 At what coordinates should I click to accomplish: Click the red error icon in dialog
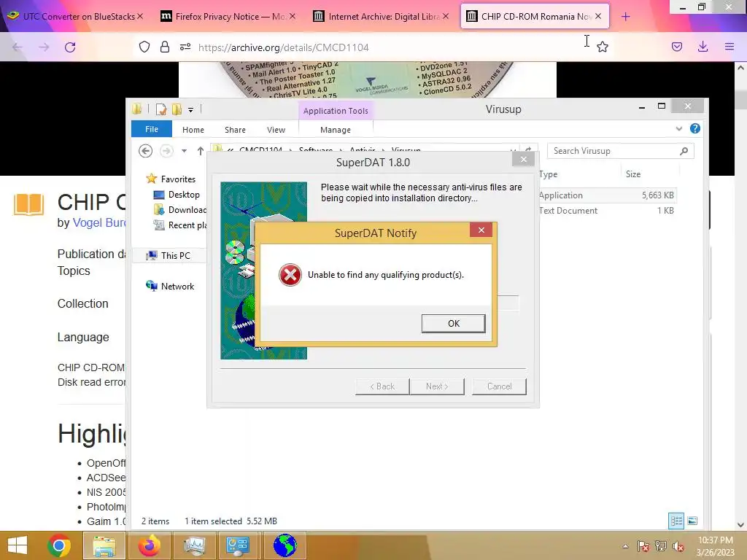(290, 275)
